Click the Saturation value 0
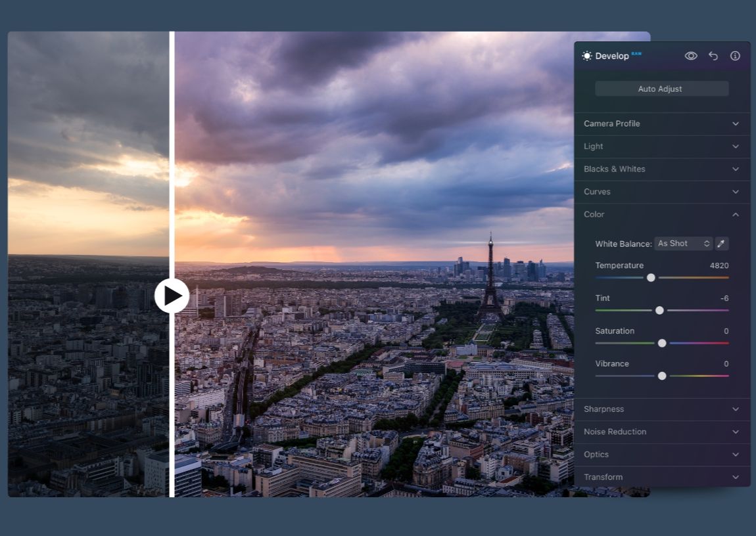The image size is (756, 536). tap(726, 331)
